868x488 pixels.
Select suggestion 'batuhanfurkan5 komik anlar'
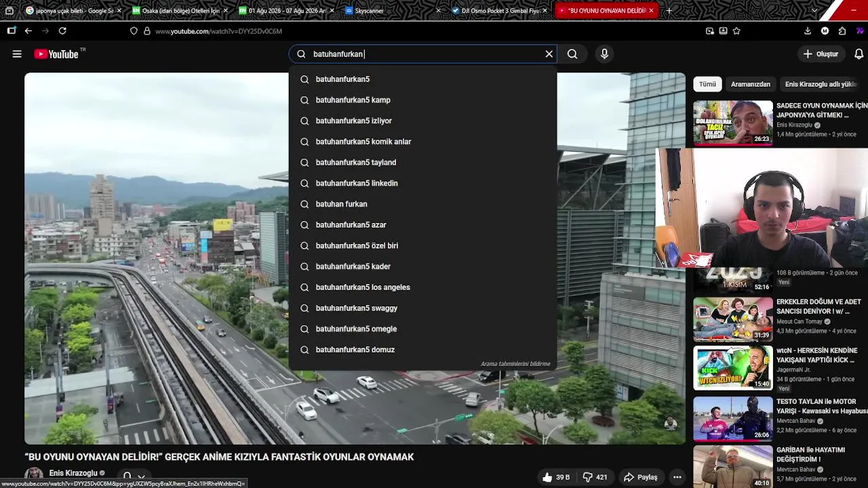click(423, 142)
